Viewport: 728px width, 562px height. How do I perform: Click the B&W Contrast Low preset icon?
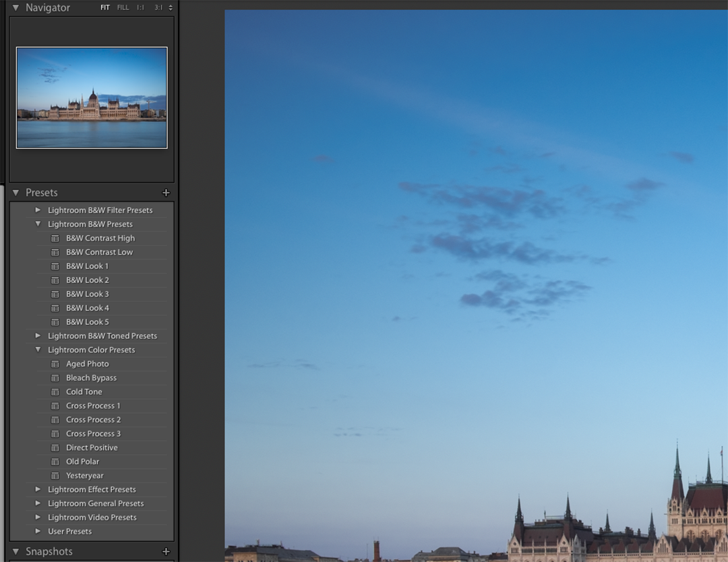55,253
